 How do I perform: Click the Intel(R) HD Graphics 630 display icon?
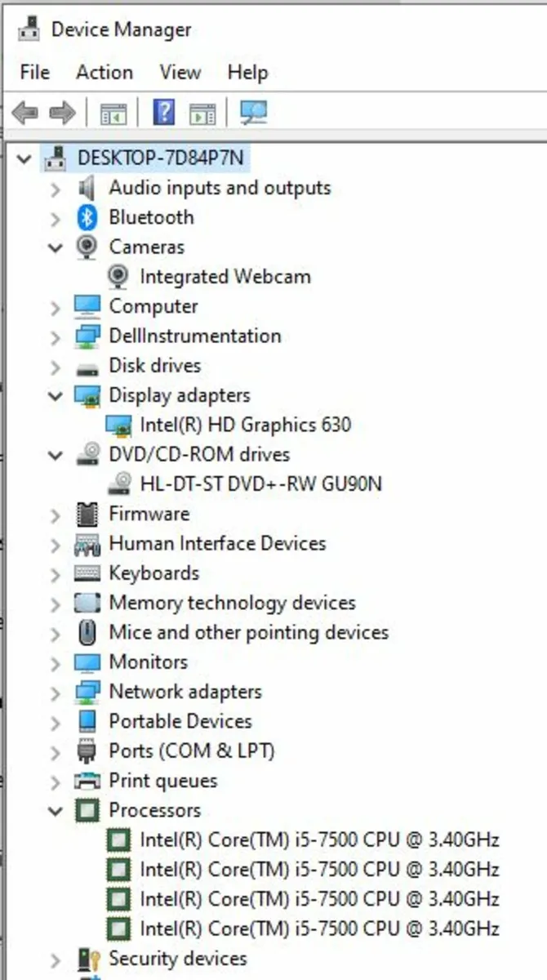tap(118, 425)
